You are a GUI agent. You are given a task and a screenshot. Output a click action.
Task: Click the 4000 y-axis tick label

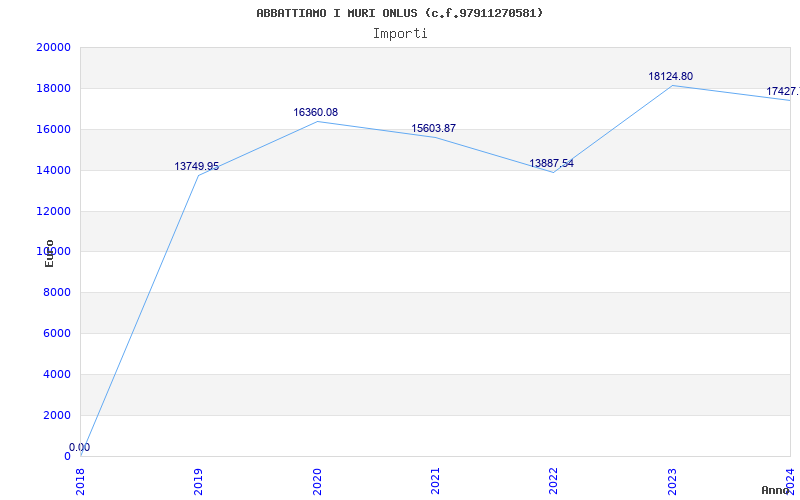(57, 374)
